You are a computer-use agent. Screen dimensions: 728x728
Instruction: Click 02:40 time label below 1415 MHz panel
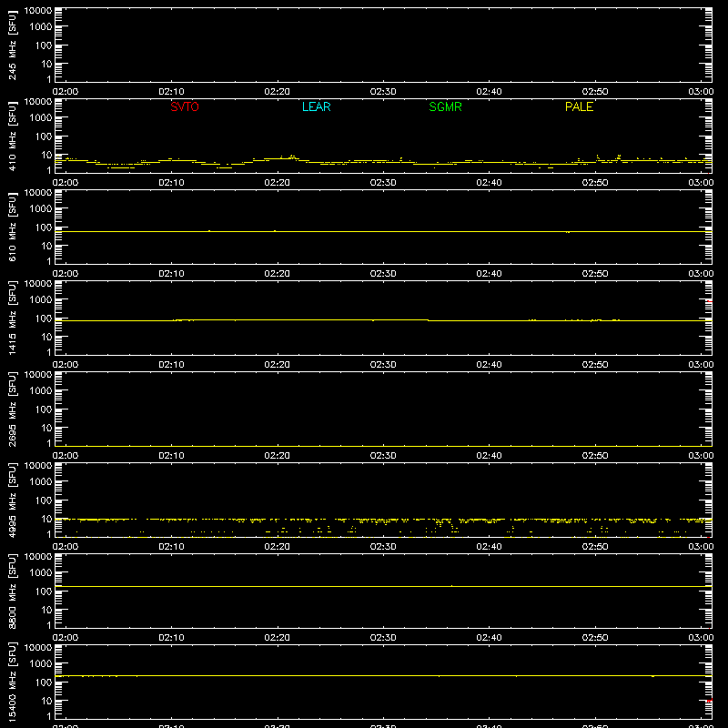click(x=489, y=365)
